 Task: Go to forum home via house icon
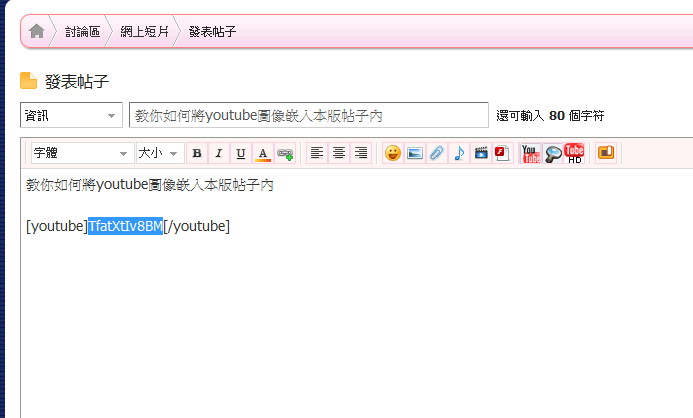pyautogui.click(x=37, y=31)
